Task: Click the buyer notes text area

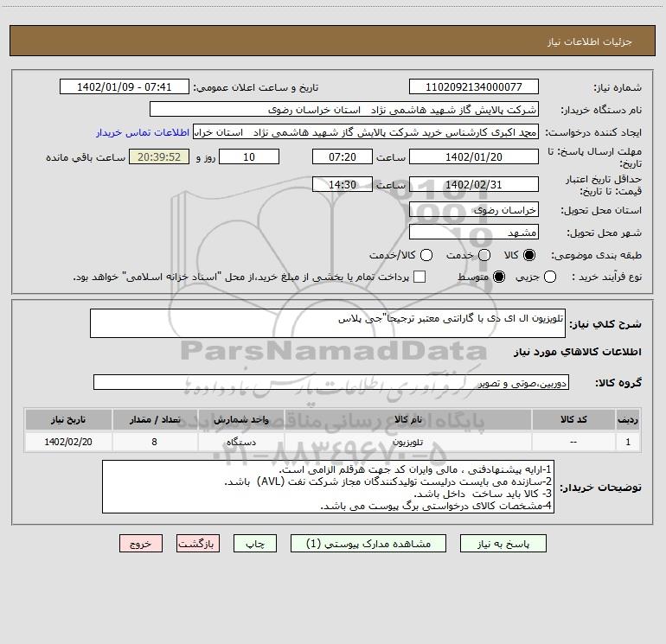Action: coord(328,487)
